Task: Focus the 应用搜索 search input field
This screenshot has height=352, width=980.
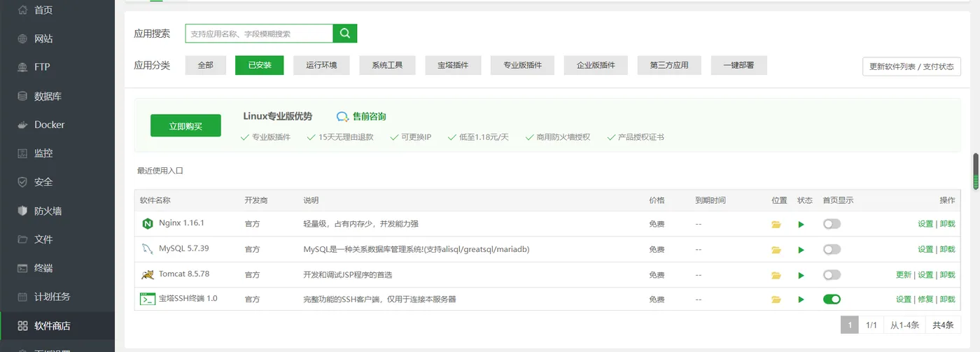Action: (x=259, y=34)
